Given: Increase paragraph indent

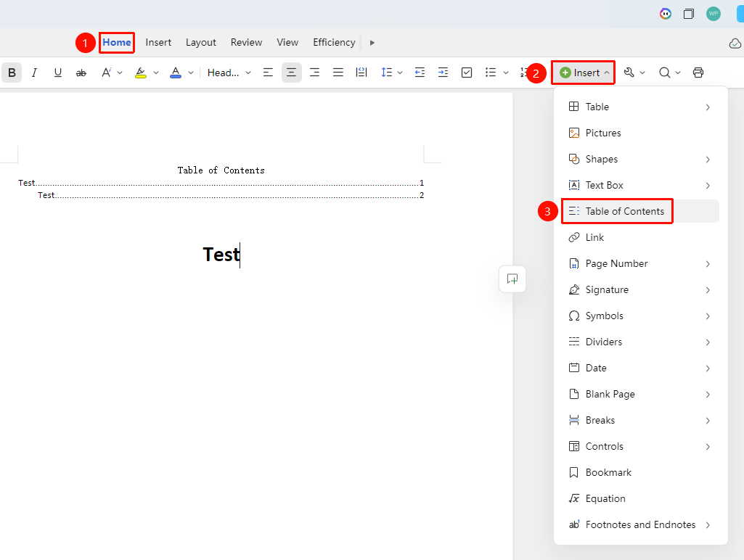Looking at the screenshot, I should (x=443, y=73).
